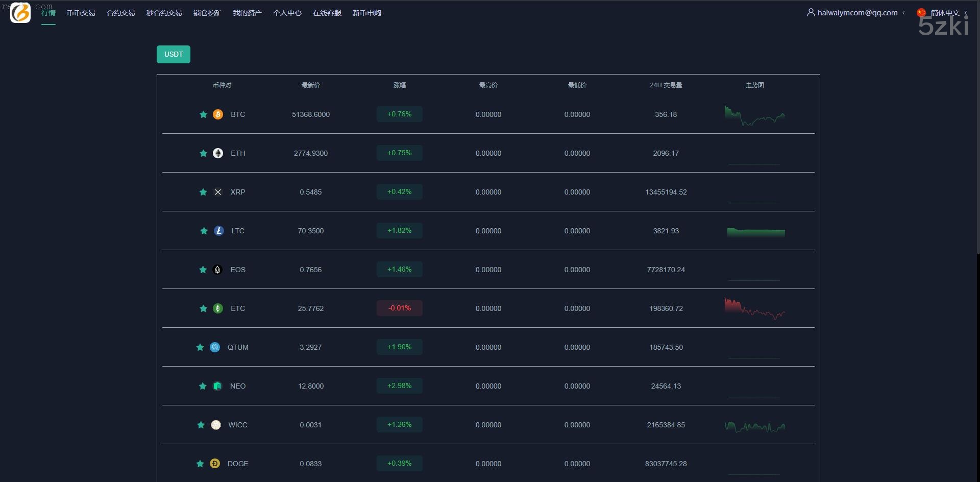Click the ETC -0.01% change badge
The width and height of the screenshot is (980, 482).
pos(399,308)
